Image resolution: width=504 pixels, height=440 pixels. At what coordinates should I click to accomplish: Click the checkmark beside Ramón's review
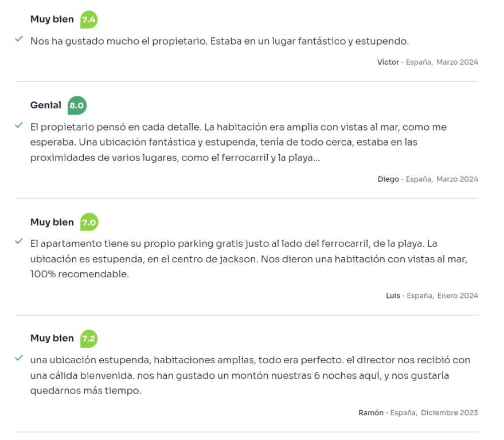tap(19, 358)
